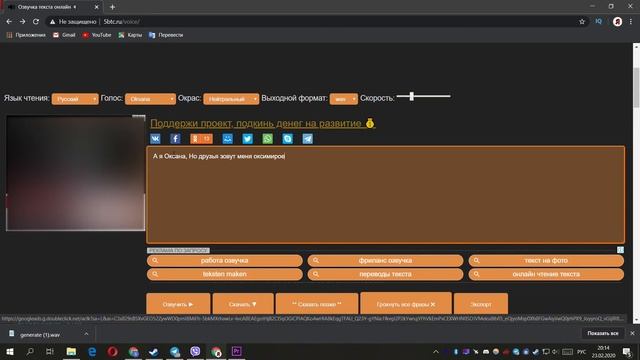Viewport: 640px width, 360px height.
Task: Open Task View on the taskbar
Action: click(50, 351)
